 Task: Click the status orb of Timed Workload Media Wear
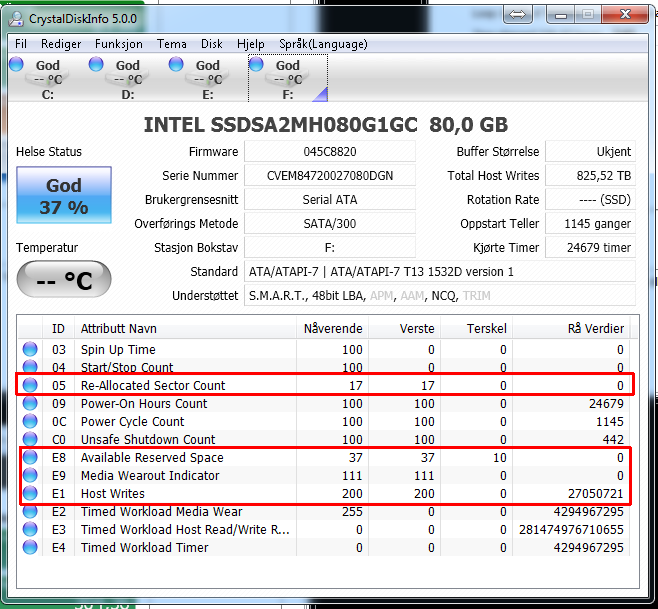pos(30,511)
